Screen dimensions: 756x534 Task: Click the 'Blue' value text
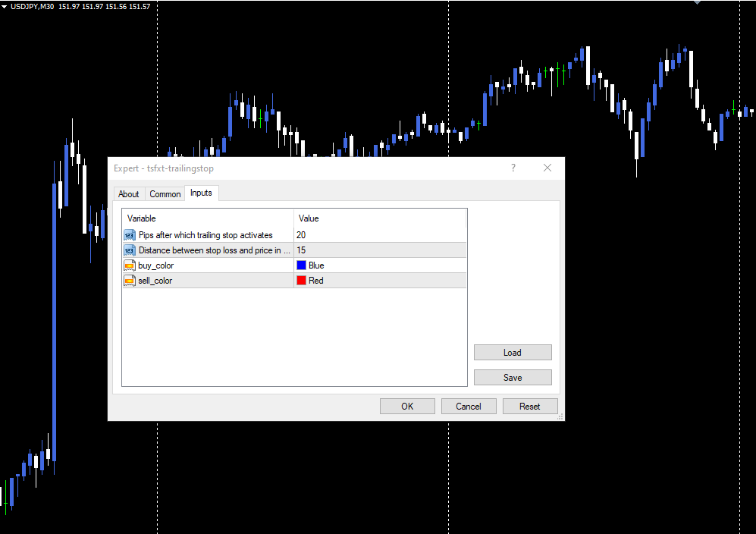(x=316, y=265)
